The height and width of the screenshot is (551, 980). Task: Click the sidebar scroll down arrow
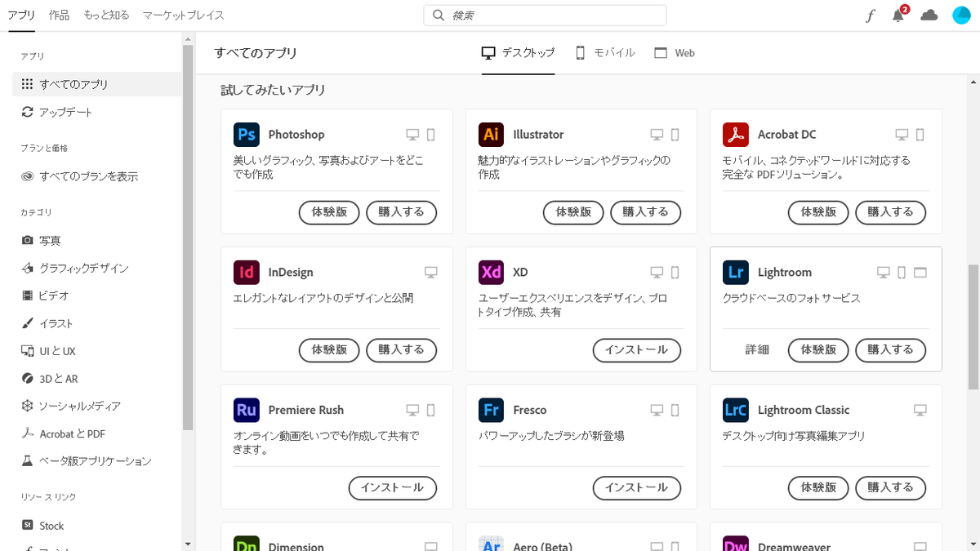[188, 544]
